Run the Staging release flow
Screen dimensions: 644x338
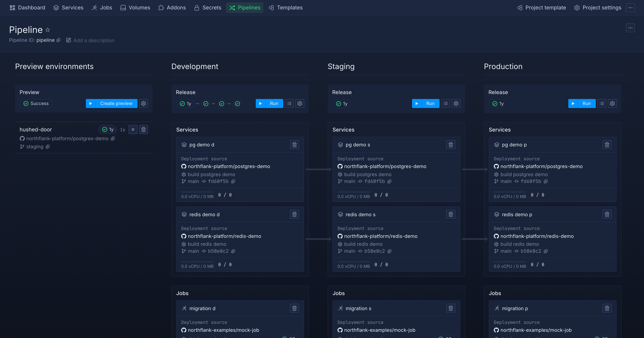click(426, 104)
